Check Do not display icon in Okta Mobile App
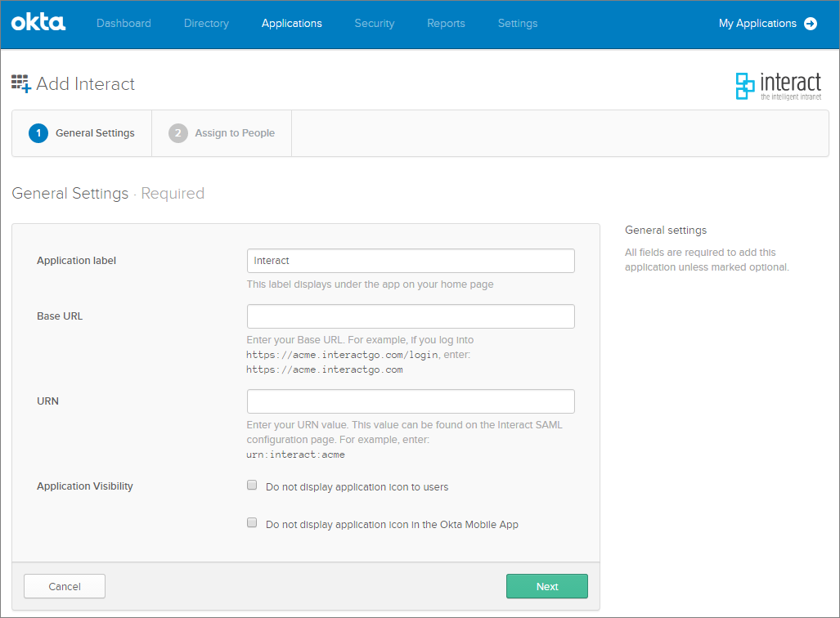This screenshot has width=840, height=618. click(x=252, y=522)
